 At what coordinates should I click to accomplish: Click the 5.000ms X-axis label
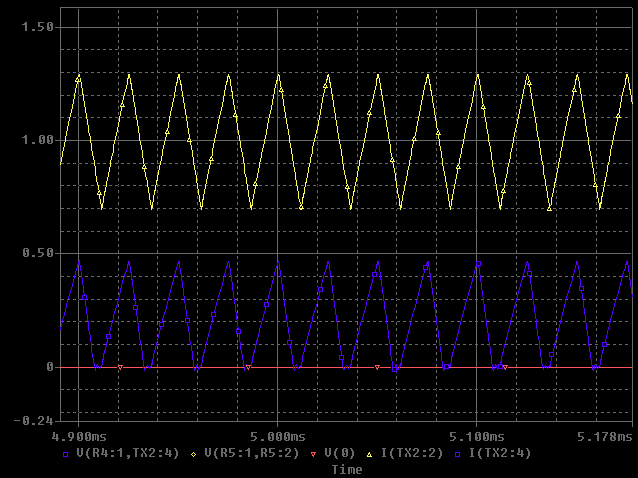(x=277, y=437)
